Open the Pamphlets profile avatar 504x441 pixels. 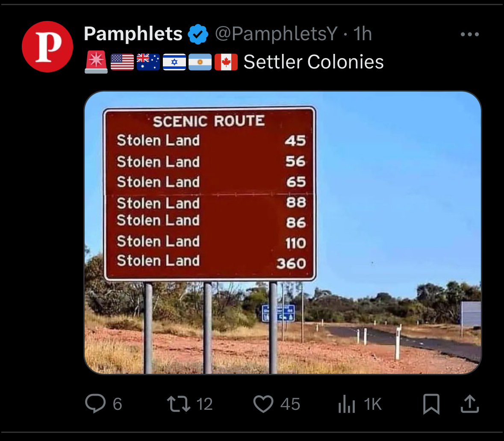(x=47, y=47)
